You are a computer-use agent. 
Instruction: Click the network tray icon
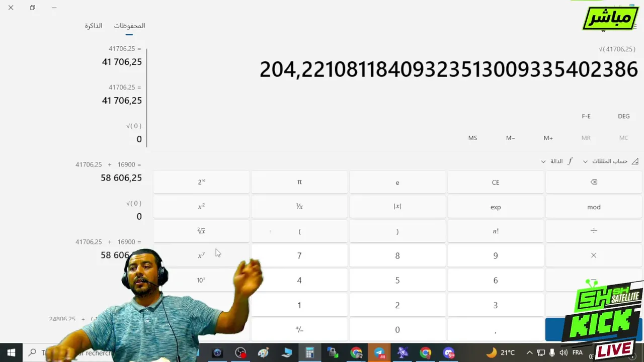pos(541,353)
